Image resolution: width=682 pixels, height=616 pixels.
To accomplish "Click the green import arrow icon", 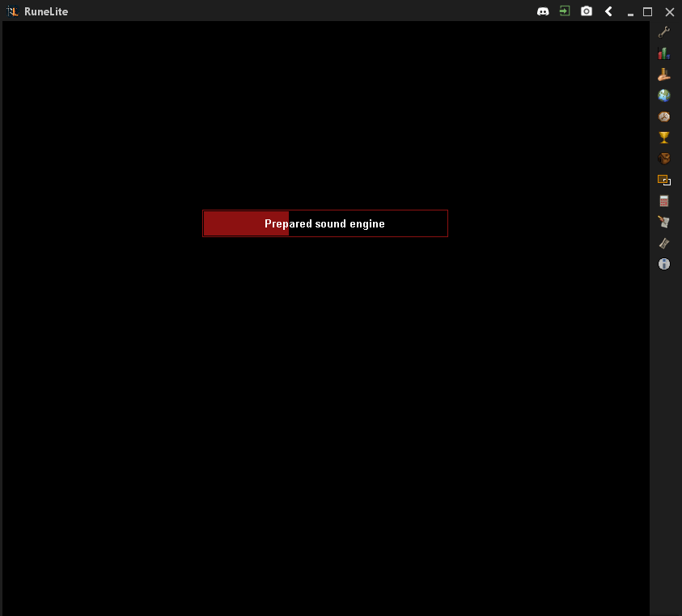I will coord(564,11).
